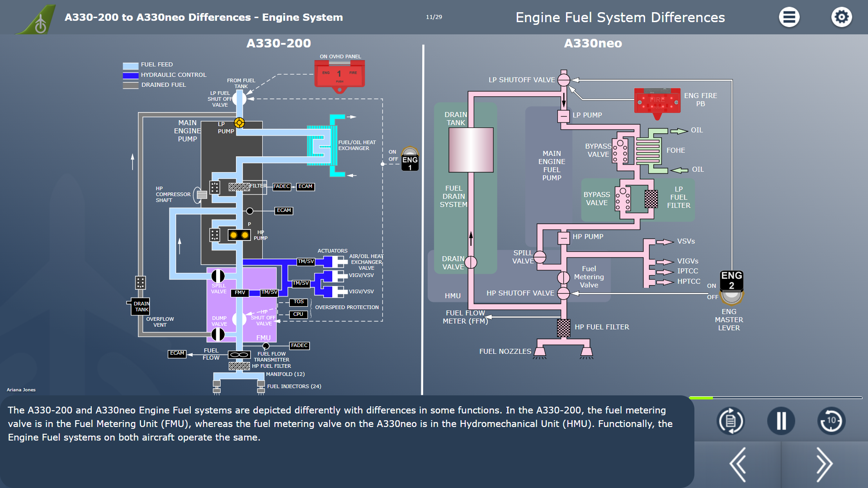The width and height of the screenshot is (868, 488).
Task: Go to the previous slide arrow
Action: click(x=738, y=464)
